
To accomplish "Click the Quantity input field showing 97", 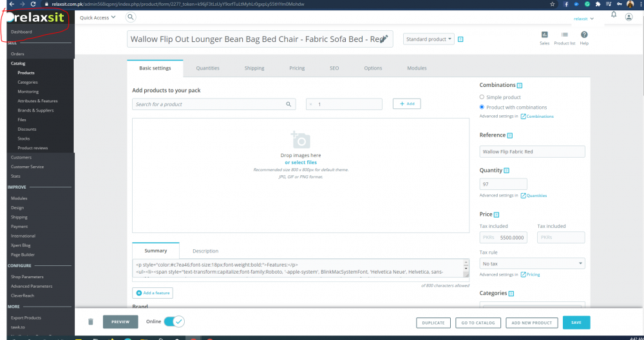I will point(503,184).
